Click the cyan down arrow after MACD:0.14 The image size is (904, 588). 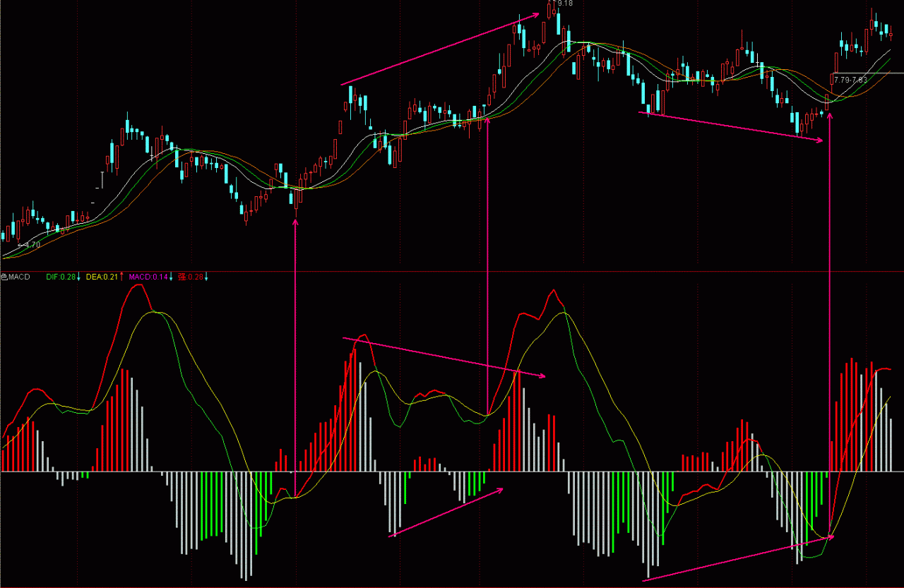171,277
